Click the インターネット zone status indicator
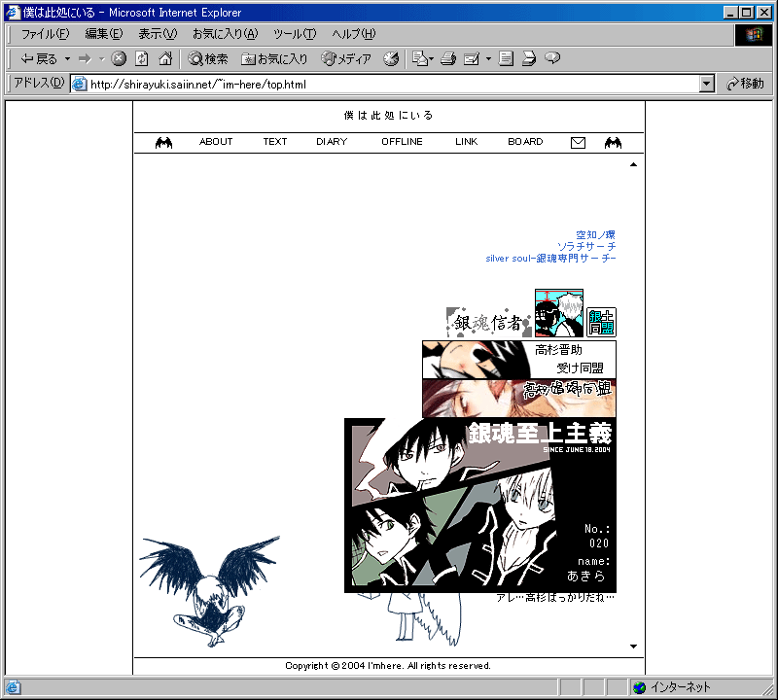Viewport: 778px width, 700px height. [x=672, y=687]
